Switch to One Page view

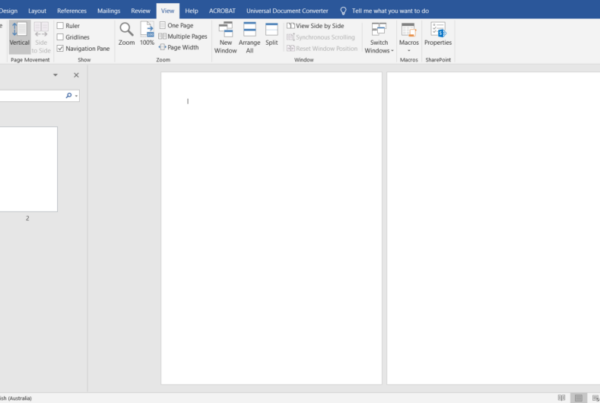coord(176,25)
